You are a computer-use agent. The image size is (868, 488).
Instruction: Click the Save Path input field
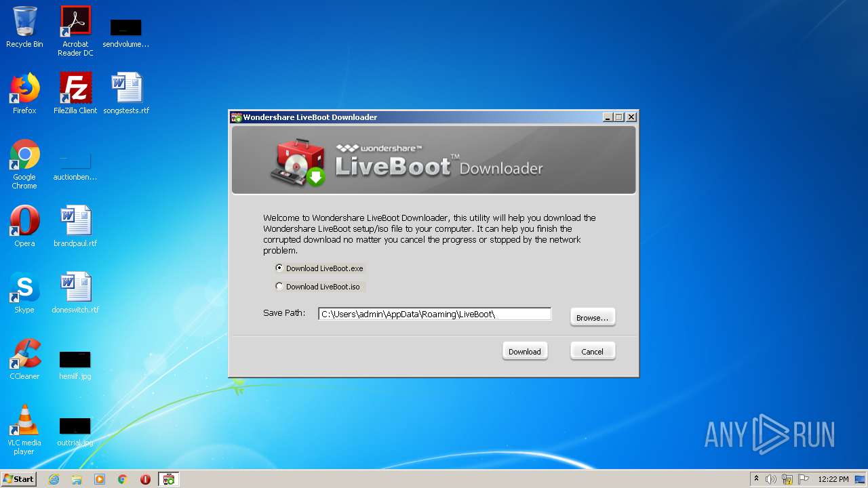[x=435, y=314]
